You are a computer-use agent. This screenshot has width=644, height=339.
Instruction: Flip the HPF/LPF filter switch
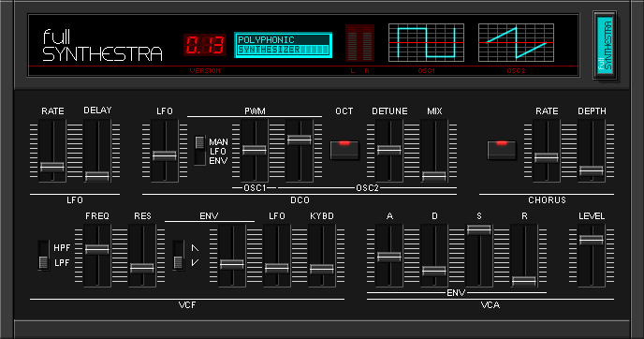coord(43,255)
